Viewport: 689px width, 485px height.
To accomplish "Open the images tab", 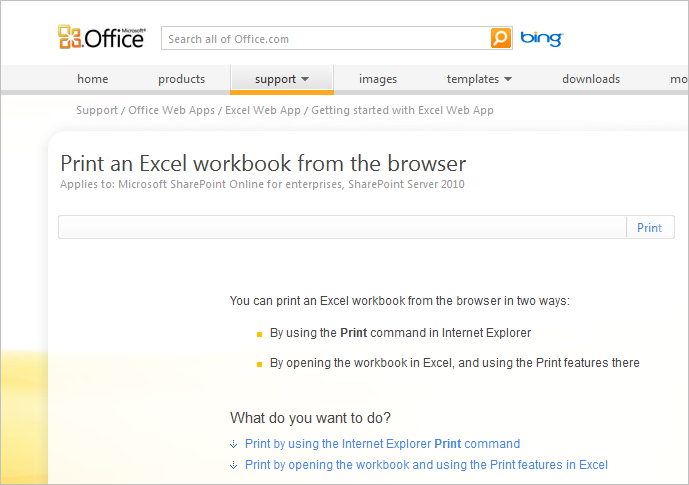I will (x=378, y=79).
